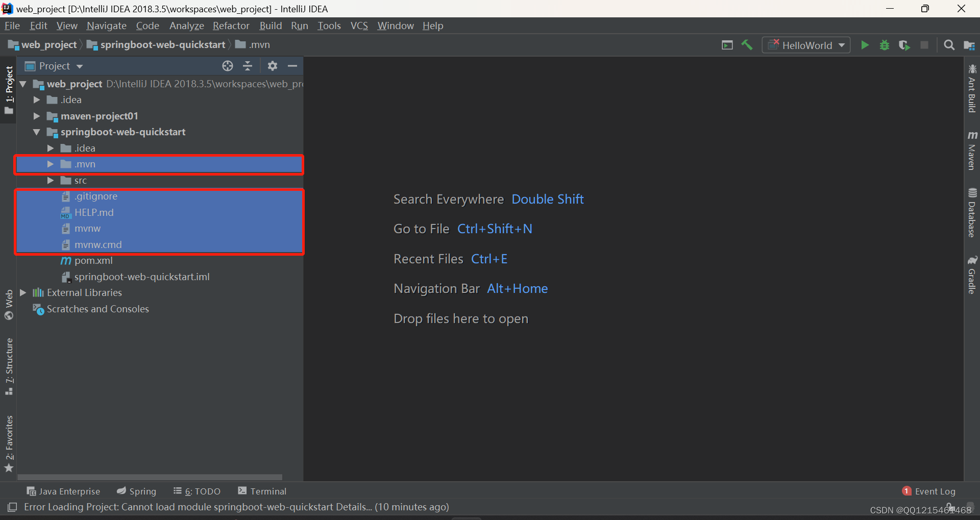Open the Analyze menu
The width and height of the screenshot is (980, 520).
187,26
